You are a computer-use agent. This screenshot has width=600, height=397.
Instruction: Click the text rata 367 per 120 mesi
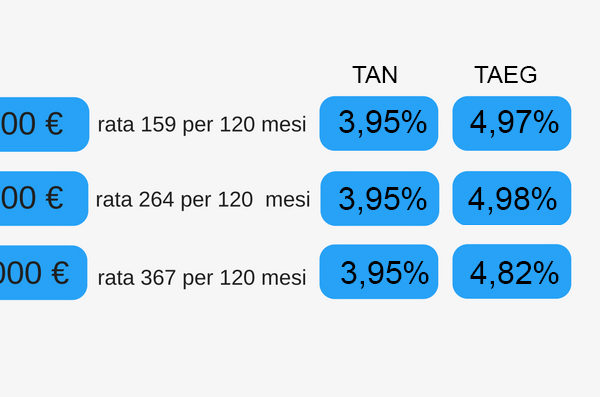pyautogui.click(x=202, y=278)
